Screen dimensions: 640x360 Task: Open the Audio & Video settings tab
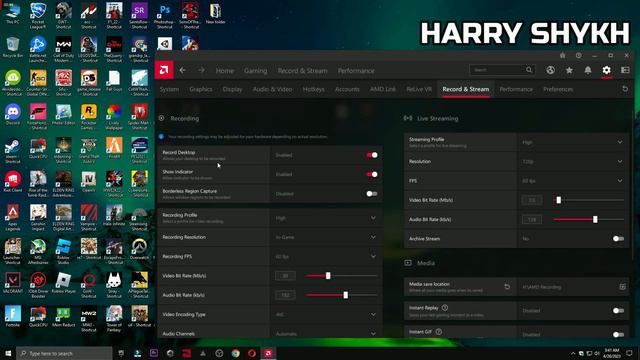[x=272, y=89]
